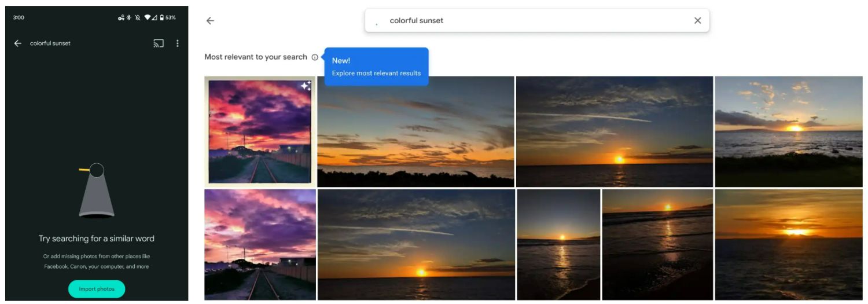Open the sunset photo with grassy shoreline foreground
868x304 pixels.
pos(788,131)
